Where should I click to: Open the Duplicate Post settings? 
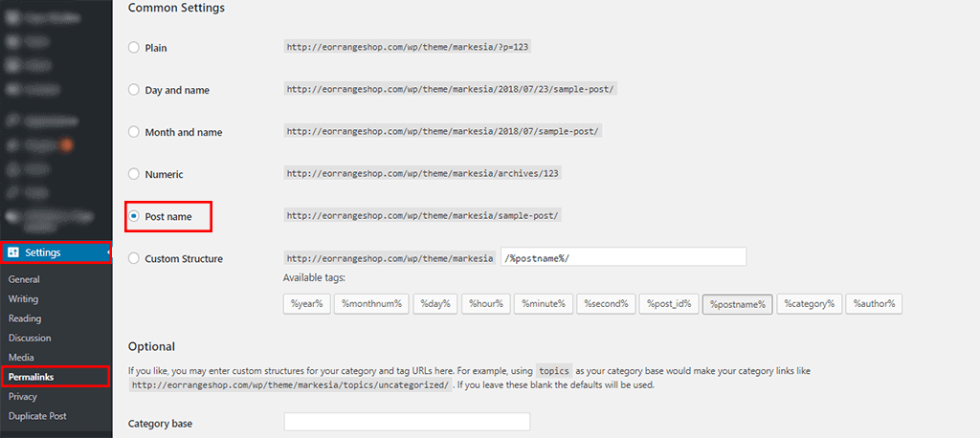click(x=37, y=416)
